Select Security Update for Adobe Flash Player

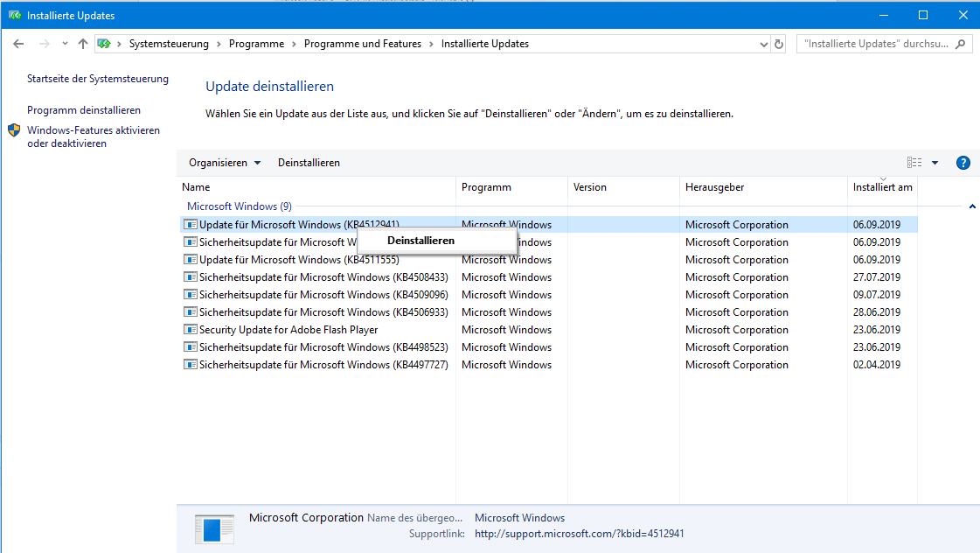tap(288, 330)
